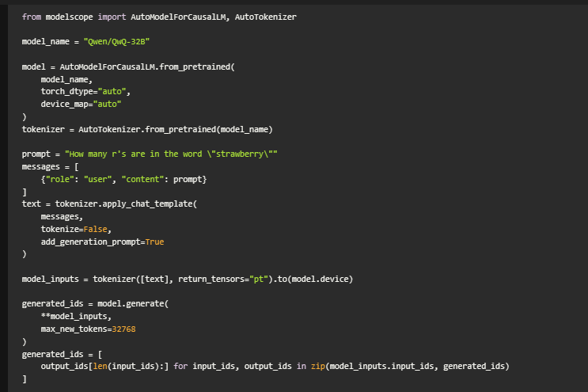Click the zip(model_inputs.input_ids, generated_ids) call
The height and width of the screenshot is (392, 588).
click(x=410, y=367)
